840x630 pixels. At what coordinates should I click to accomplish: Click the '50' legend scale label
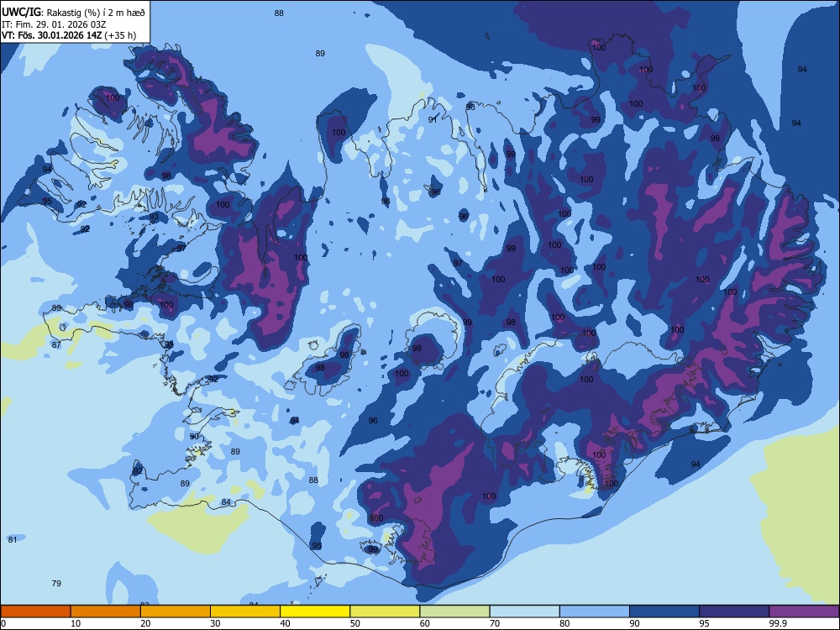pyautogui.click(x=354, y=623)
